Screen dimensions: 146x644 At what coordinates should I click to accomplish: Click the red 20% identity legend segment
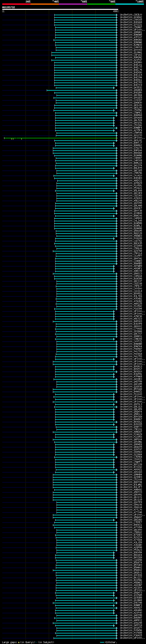coord(16,4)
